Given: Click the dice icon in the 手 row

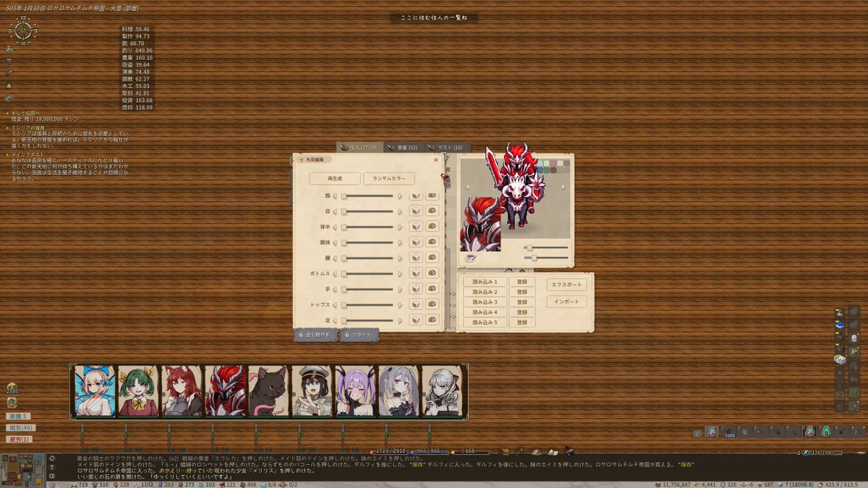Looking at the screenshot, I should tap(416, 289).
